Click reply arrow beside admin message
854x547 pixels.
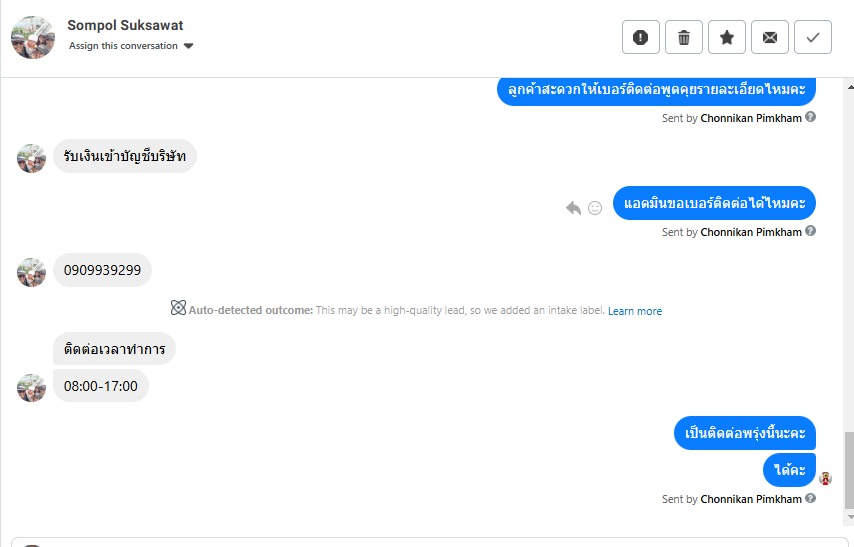click(573, 208)
